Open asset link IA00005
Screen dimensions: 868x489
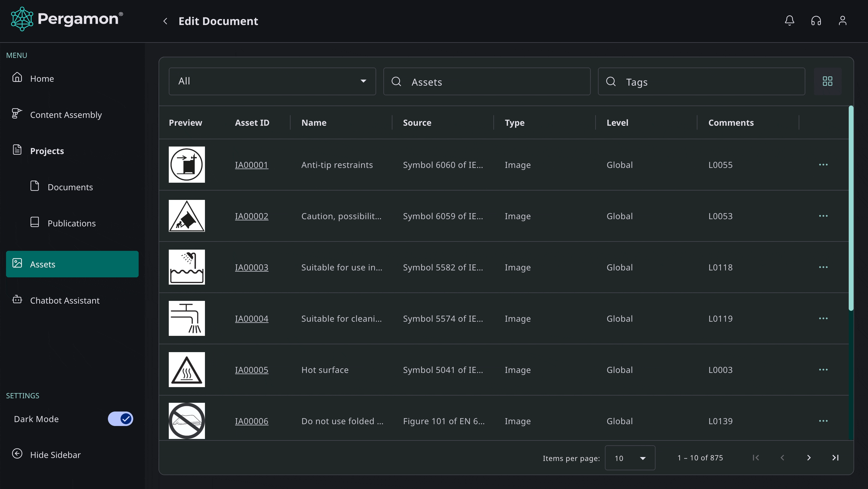(x=251, y=370)
